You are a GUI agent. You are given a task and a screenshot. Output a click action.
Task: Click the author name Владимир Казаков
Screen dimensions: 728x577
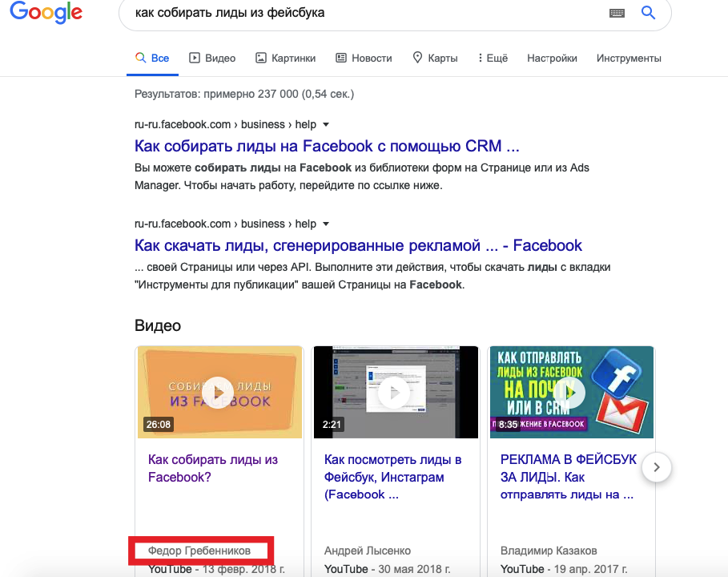(549, 551)
